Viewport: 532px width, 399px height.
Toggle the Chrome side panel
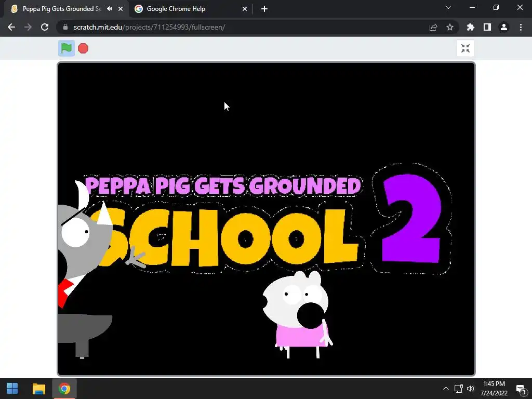tap(487, 27)
